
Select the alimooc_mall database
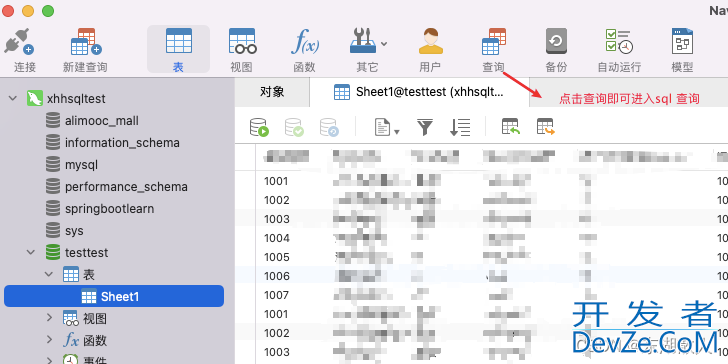(102, 121)
